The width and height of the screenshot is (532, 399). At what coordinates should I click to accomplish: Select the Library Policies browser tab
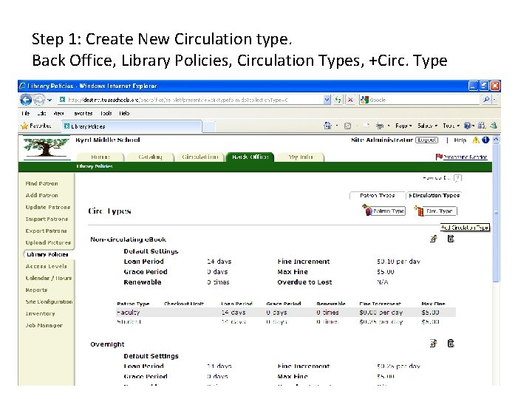pos(132,126)
